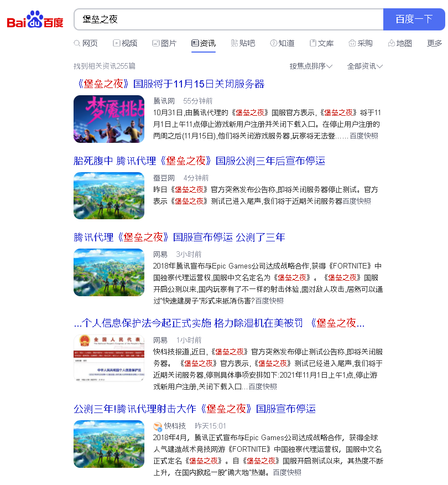Viewport: 448px width, 485px height.
Task: Open the 全部资讯 filter dropdown
Action: pos(365,66)
